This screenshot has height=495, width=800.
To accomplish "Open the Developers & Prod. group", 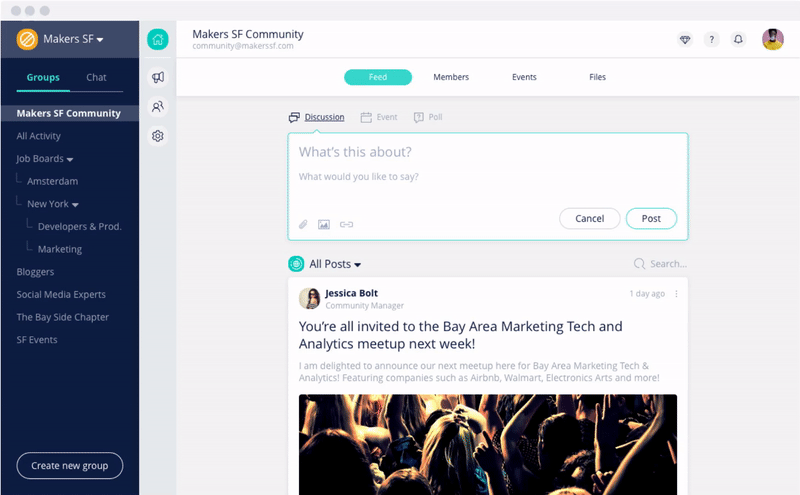I will click(x=80, y=227).
